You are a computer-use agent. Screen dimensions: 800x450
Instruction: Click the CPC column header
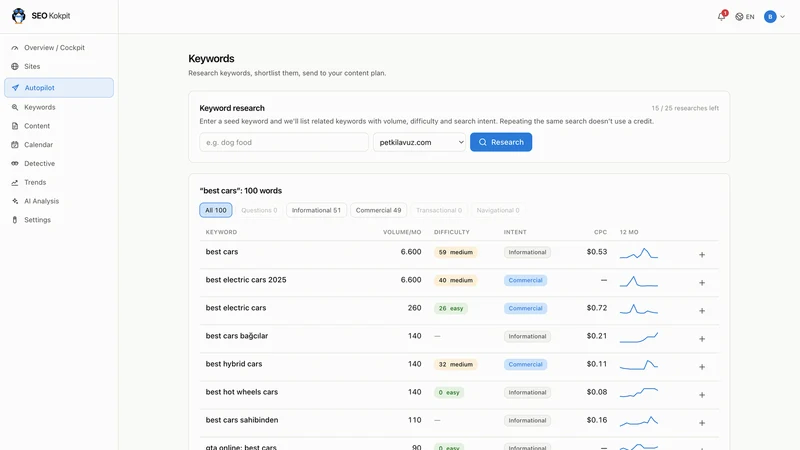(601, 232)
